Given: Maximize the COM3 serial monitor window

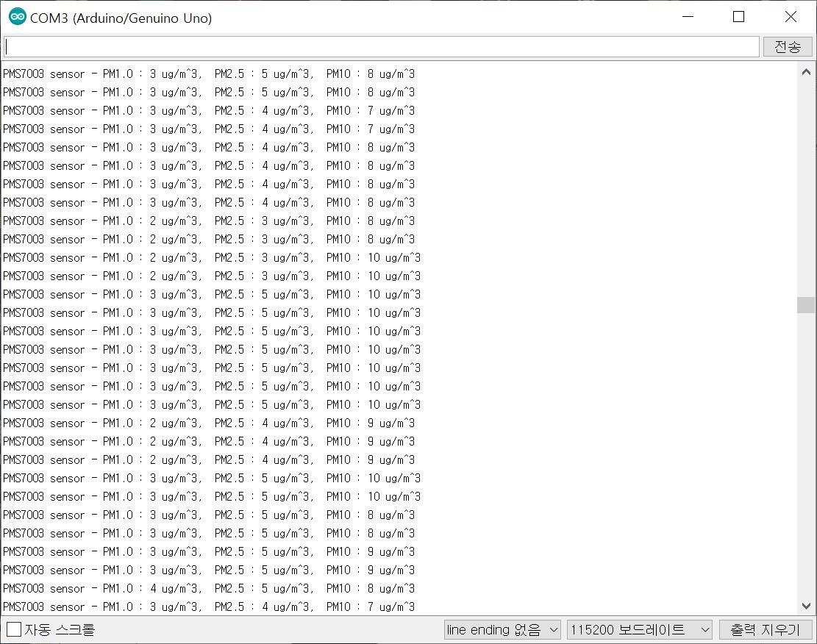Looking at the screenshot, I should [x=738, y=17].
